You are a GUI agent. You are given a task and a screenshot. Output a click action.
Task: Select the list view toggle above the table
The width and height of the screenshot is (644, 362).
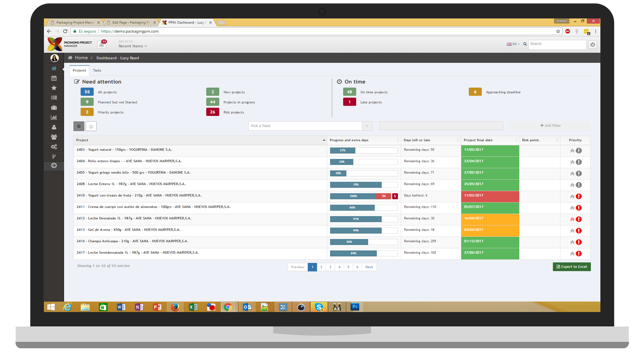point(78,126)
